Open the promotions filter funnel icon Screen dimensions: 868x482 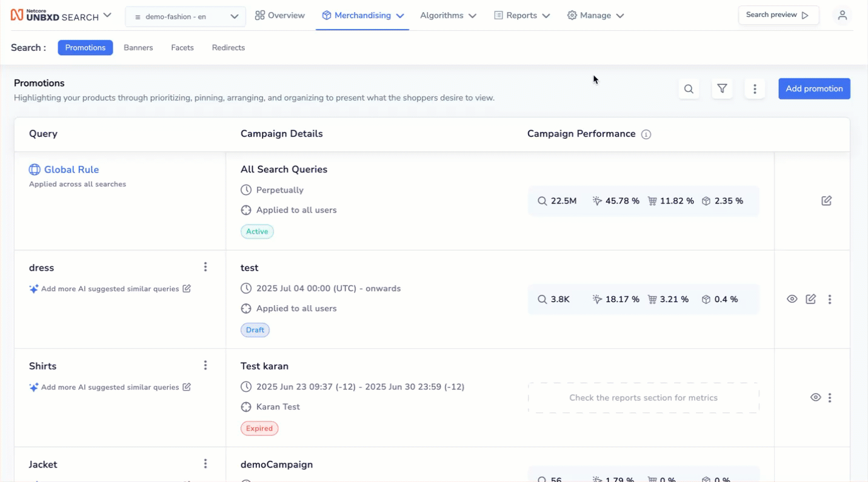pos(722,89)
